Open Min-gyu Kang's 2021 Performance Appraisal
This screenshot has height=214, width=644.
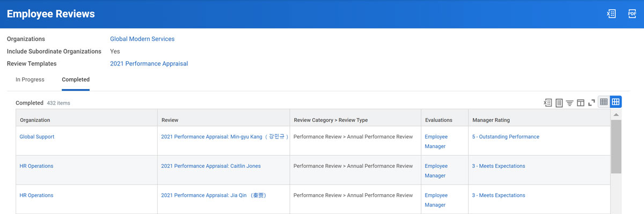tap(225, 137)
